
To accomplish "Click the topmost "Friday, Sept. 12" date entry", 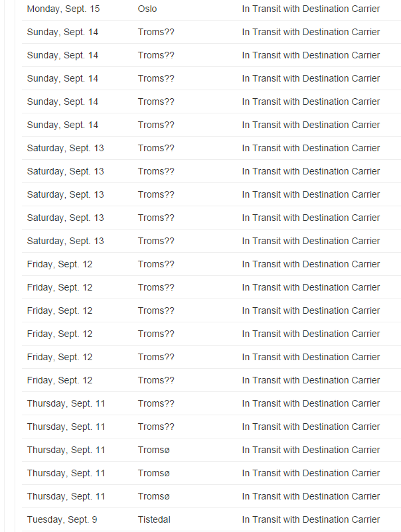I will pyautogui.click(x=60, y=264).
